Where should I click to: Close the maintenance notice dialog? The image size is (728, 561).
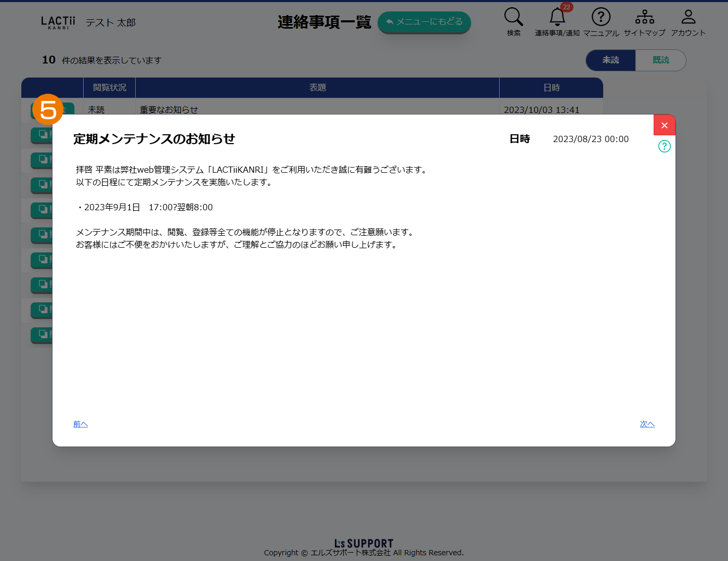(664, 125)
